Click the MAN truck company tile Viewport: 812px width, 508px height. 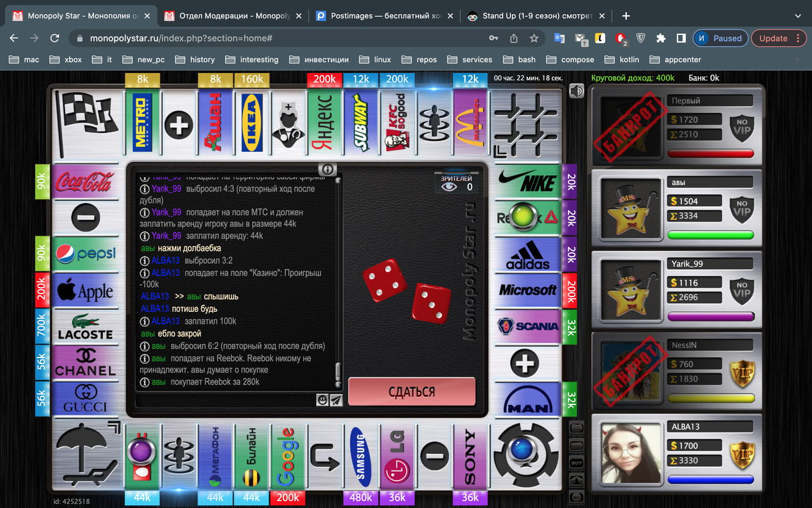(x=528, y=399)
